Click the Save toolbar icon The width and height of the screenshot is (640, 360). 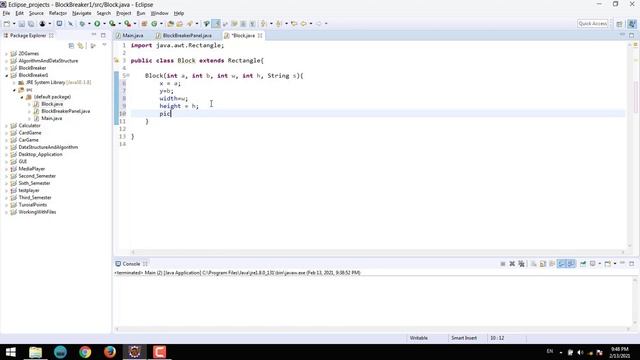(x=22, y=24)
